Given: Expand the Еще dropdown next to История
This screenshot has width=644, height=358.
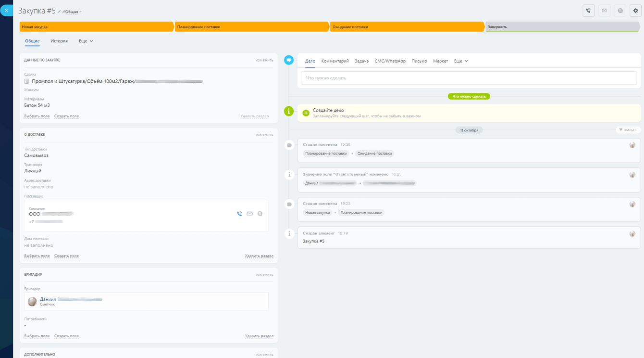Looking at the screenshot, I should tap(86, 41).
